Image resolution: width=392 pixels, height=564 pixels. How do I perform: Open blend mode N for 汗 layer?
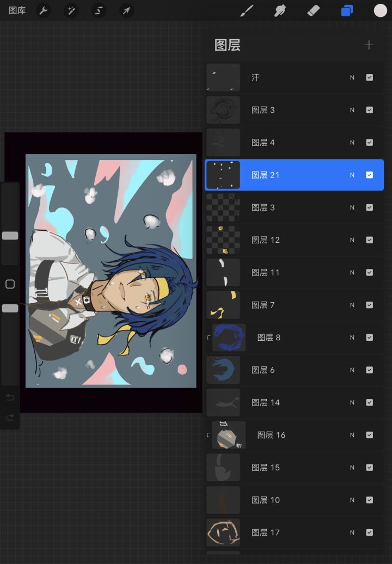[352, 77]
